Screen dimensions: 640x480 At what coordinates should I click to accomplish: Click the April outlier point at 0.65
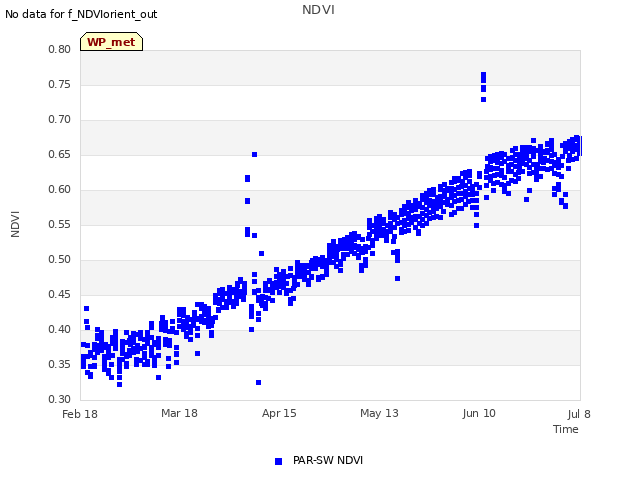254,155
